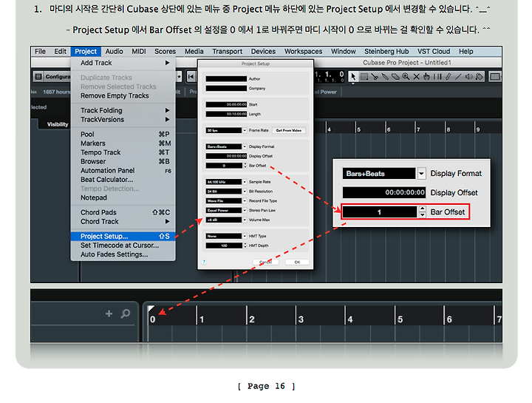Image resolution: width=532 pixels, height=403 pixels.
Task: Open the MIDI menu
Action: [139, 51]
